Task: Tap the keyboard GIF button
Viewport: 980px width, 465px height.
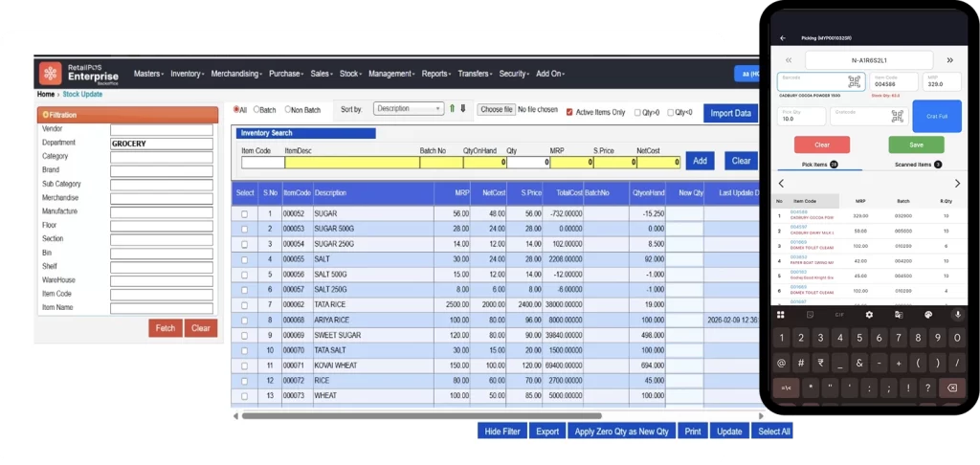Action: 839,315
